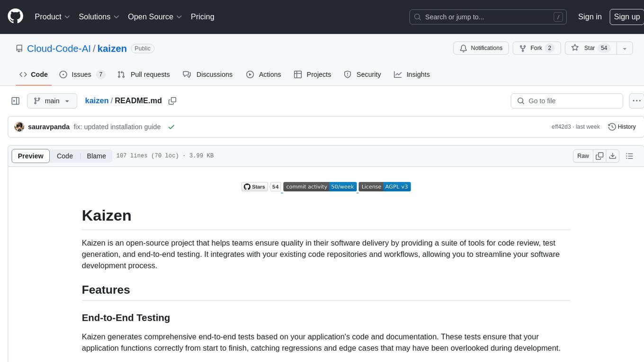Image resolution: width=644 pixels, height=362 pixels.
Task: Open the Actions tab
Action: coord(264,74)
